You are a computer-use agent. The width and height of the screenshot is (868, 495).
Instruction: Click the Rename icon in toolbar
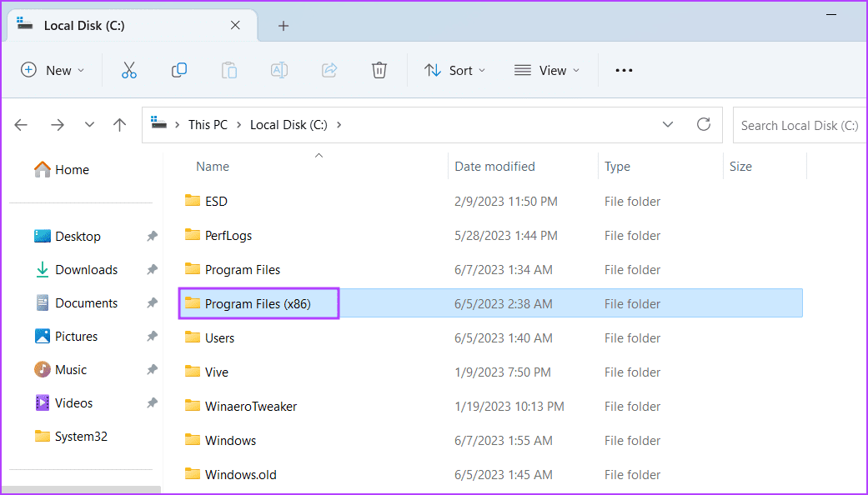coord(279,70)
